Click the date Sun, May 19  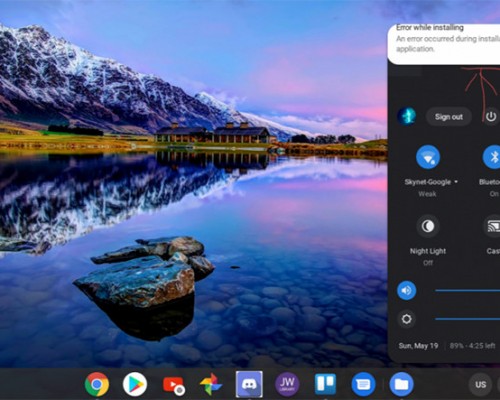[418, 346]
